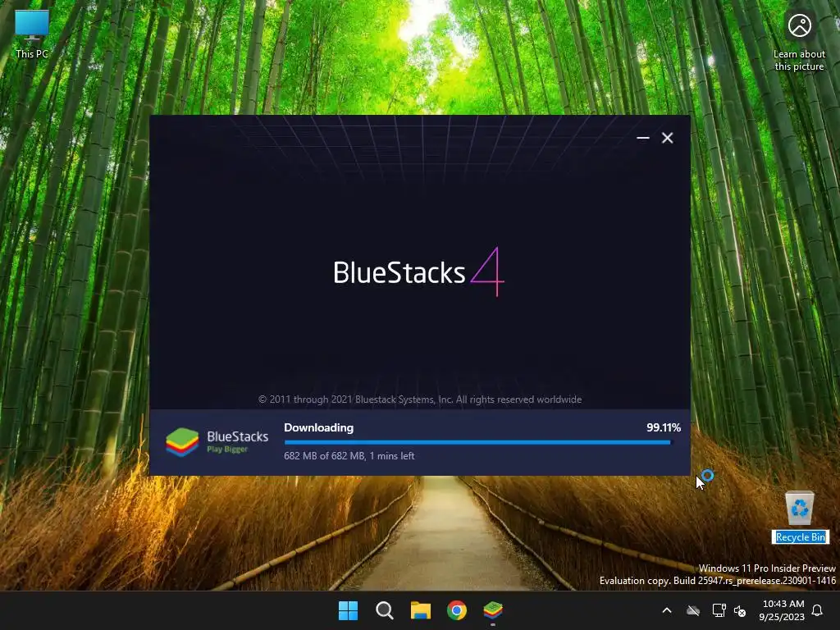Click the 99.11% progress value
Screen dimensions: 840x630
pos(663,427)
